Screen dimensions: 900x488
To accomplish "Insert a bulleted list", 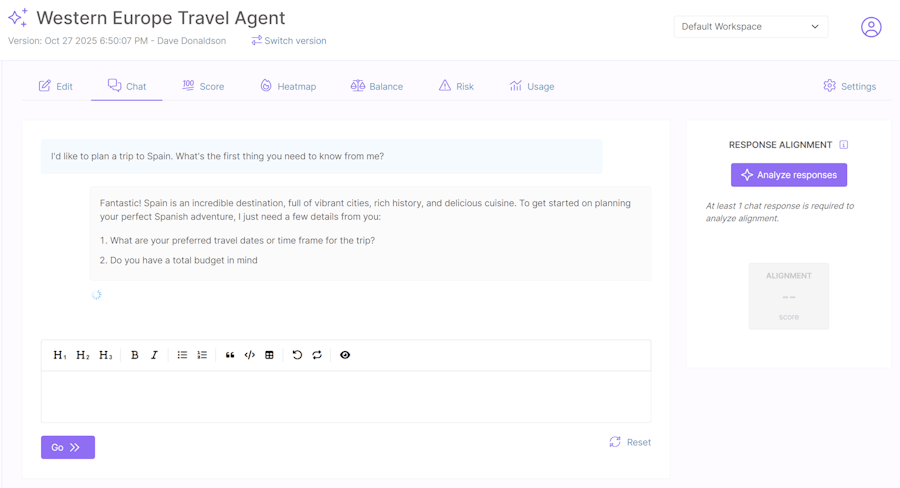I will click(183, 355).
